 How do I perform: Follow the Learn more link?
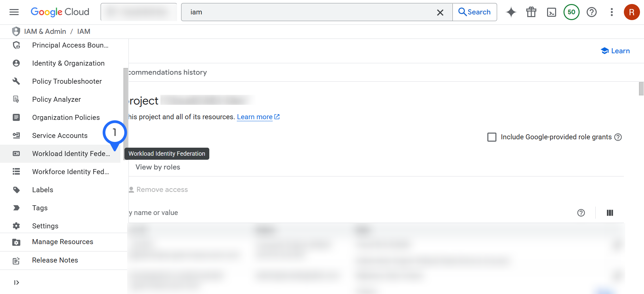(x=255, y=117)
